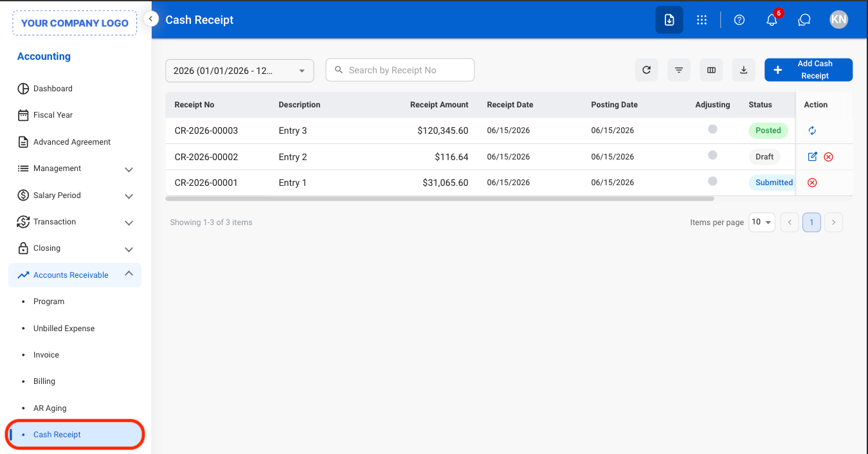Sort by the Receipt Date column header
The height and width of the screenshot is (454, 868).
point(510,105)
